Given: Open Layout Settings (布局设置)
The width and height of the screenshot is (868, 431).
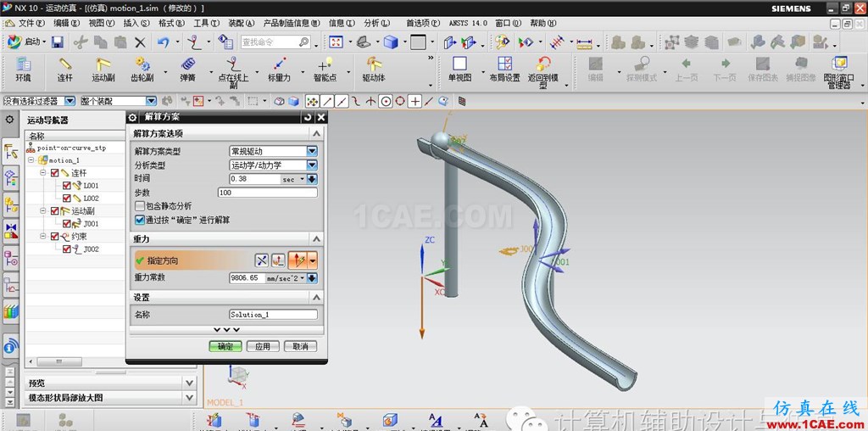Looking at the screenshot, I should pos(504,70).
